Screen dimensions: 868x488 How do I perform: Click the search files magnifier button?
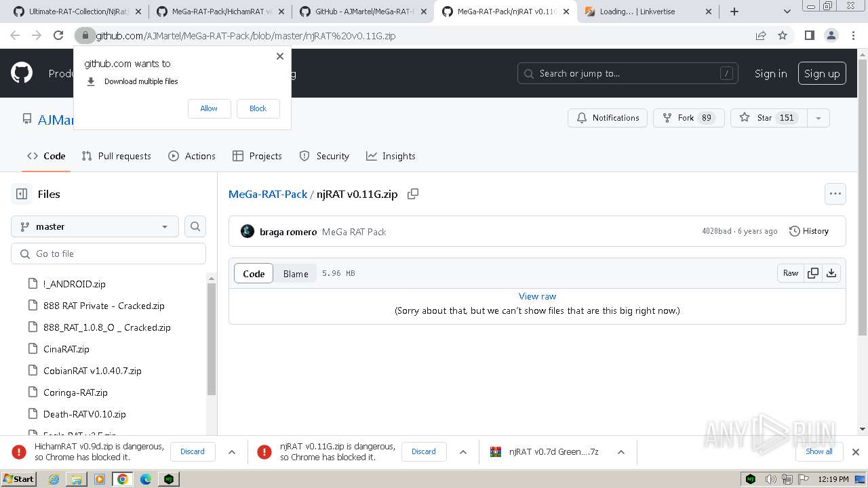[195, 226]
